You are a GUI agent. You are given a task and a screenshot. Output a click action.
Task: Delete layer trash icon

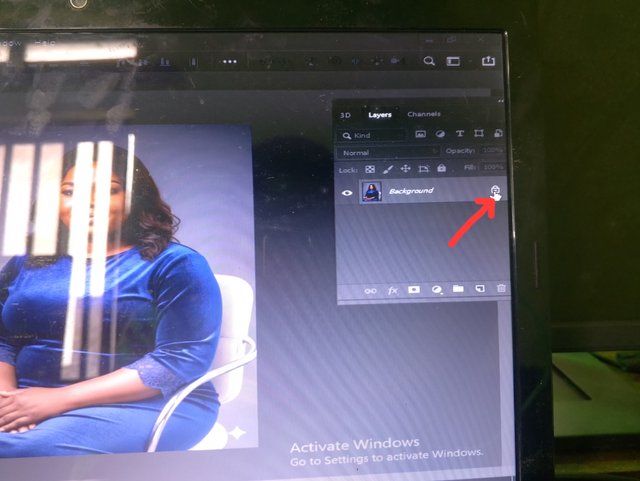click(501, 288)
